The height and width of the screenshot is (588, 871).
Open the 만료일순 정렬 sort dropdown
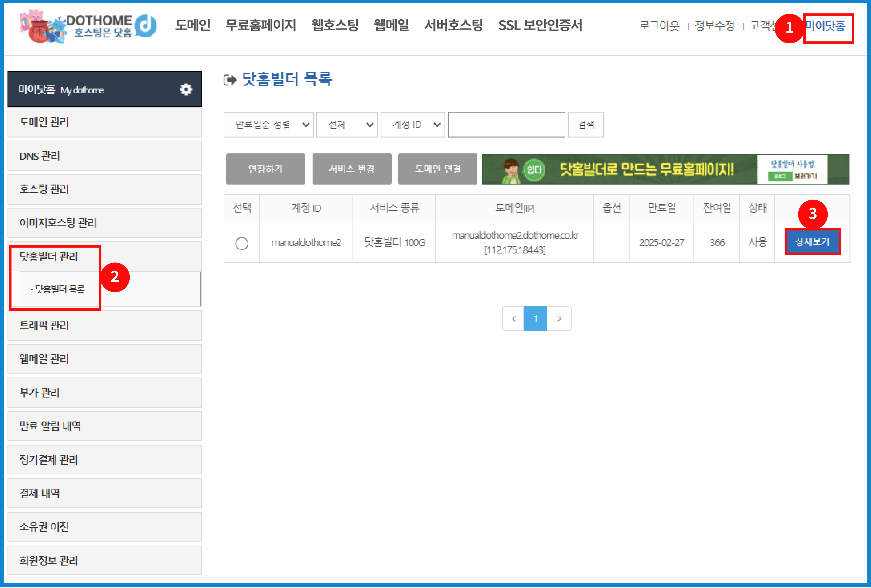[268, 124]
